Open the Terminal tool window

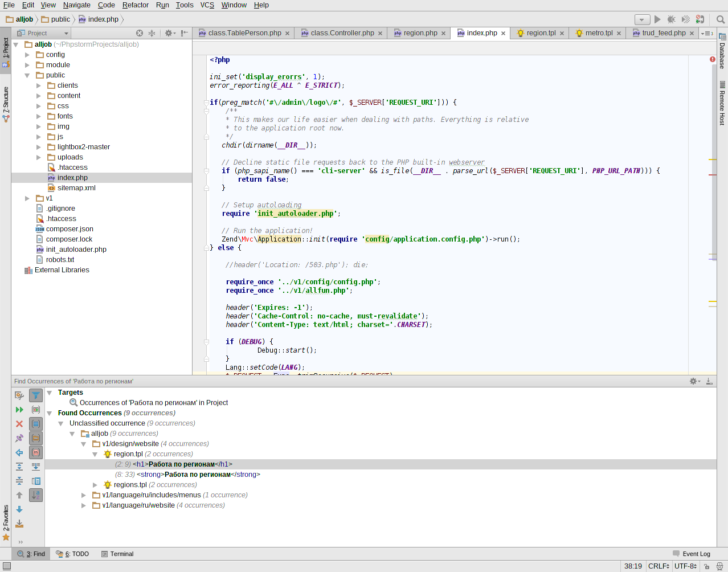click(117, 554)
